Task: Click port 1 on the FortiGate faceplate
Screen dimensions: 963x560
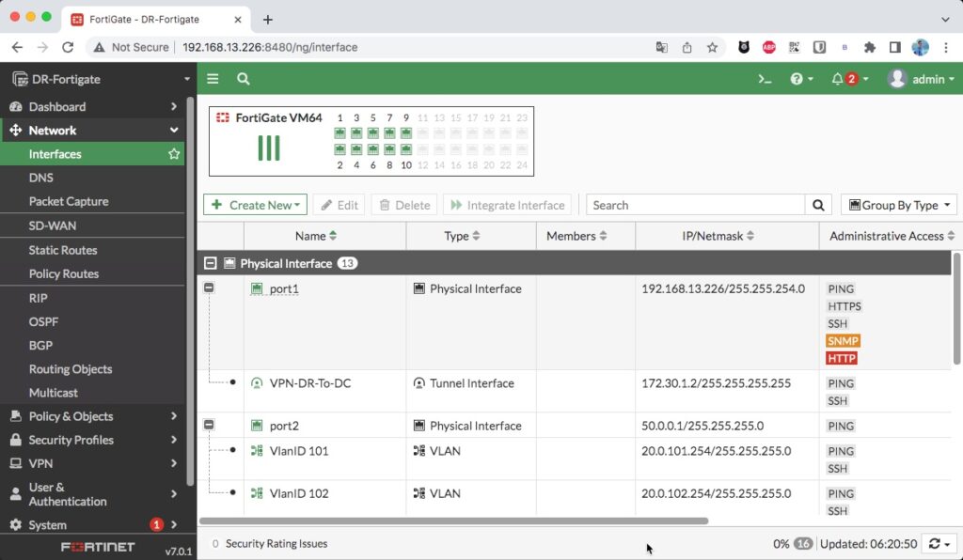Action: pyautogui.click(x=339, y=132)
